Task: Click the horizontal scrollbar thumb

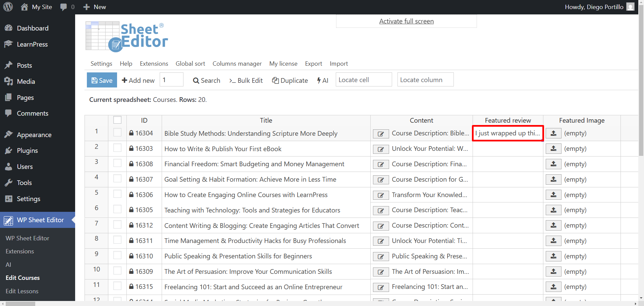Action: [x=20, y=304]
